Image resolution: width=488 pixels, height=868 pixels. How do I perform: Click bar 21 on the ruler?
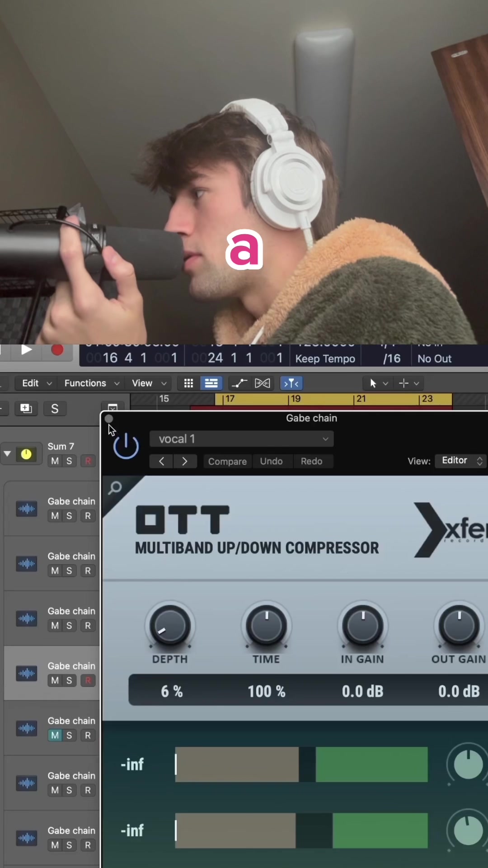pyautogui.click(x=361, y=399)
